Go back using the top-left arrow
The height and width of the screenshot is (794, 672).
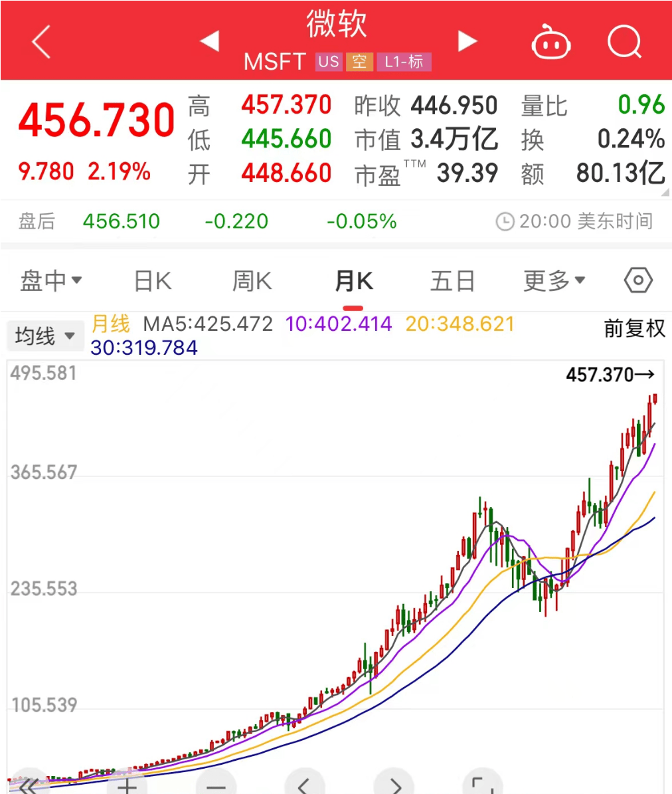click(41, 41)
